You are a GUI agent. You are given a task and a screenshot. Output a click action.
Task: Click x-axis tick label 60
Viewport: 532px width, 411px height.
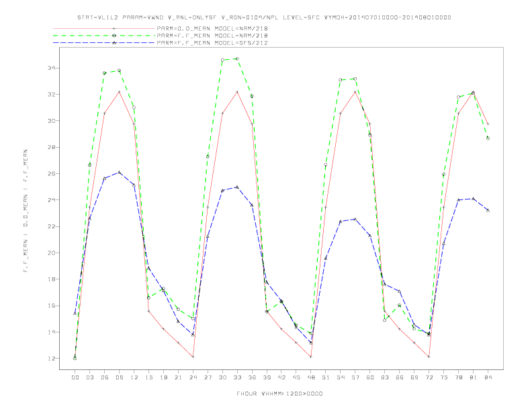pos(370,377)
